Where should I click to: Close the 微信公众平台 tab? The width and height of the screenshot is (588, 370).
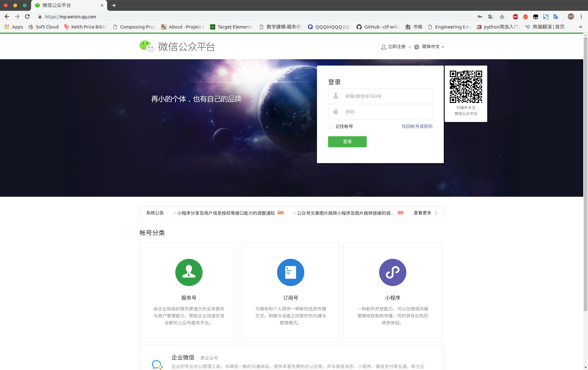tap(102, 5)
